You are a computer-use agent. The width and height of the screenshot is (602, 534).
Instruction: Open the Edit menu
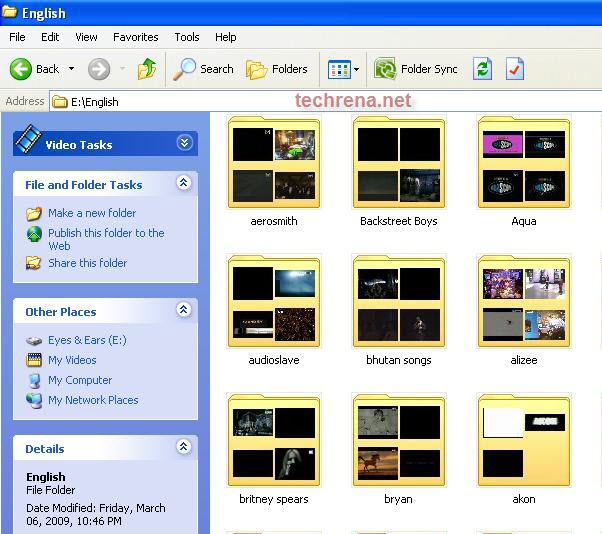50,37
